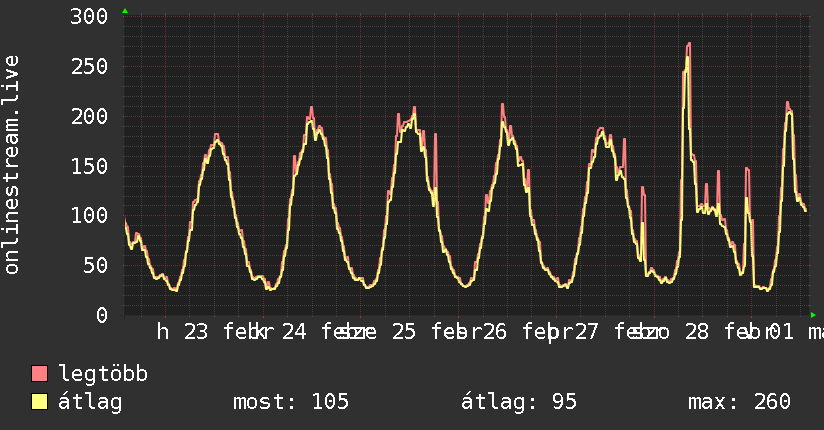Click the '26' date label on x-axis
The width and height of the screenshot is (824, 430).
(495, 332)
